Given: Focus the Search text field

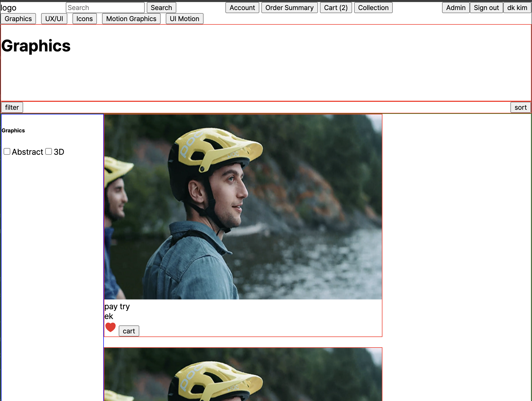Looking at the screenshot, I should 105,8.
